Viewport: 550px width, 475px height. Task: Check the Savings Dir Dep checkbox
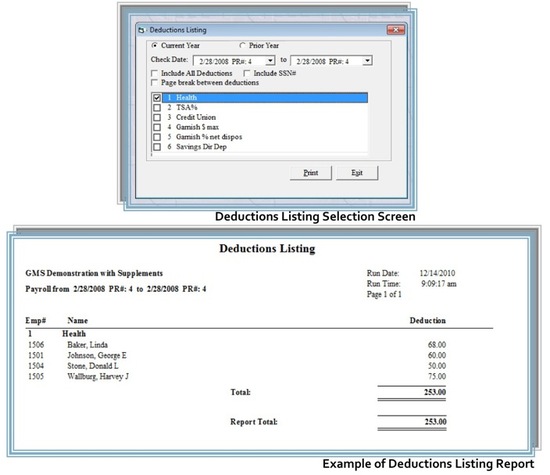[x=157, y=147]
